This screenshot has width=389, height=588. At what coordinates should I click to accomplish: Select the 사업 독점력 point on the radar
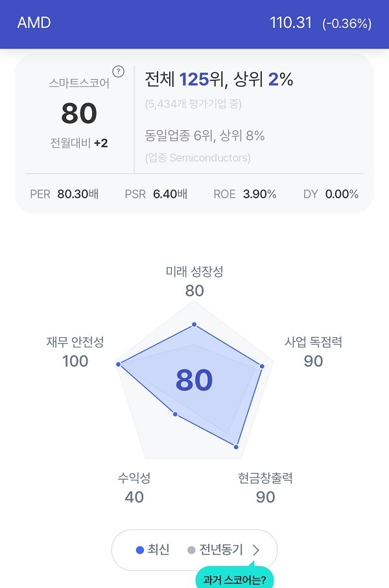pyautogui.click(x=261, y=365)
